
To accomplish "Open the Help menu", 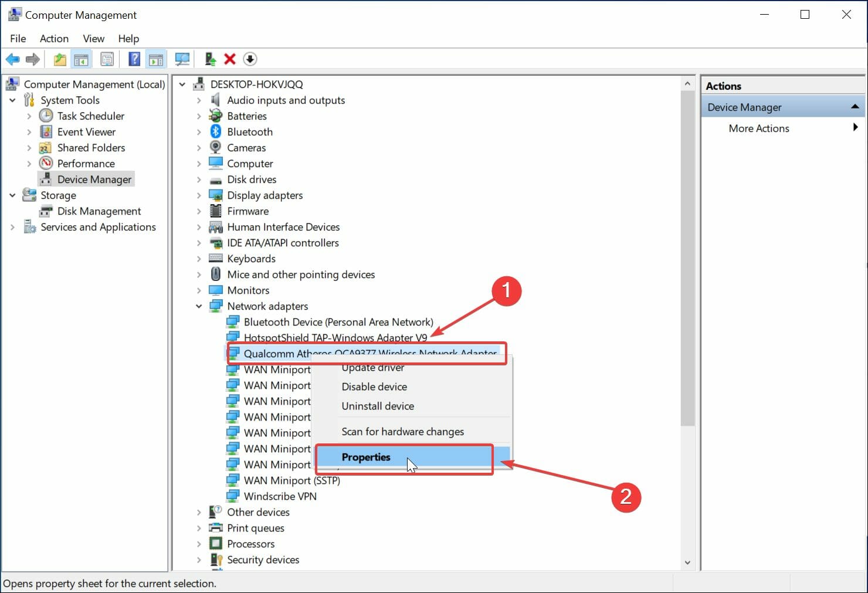I will (x=128, y=39).
